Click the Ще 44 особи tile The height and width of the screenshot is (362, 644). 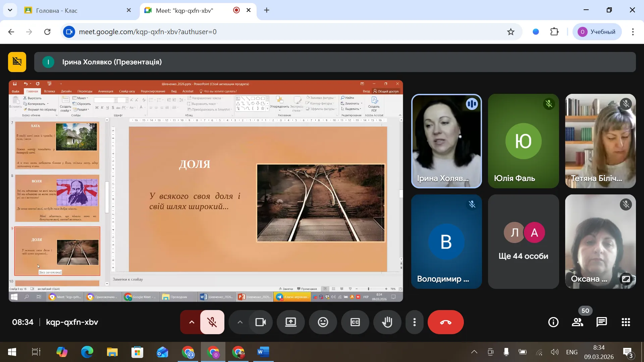(523, 241)
